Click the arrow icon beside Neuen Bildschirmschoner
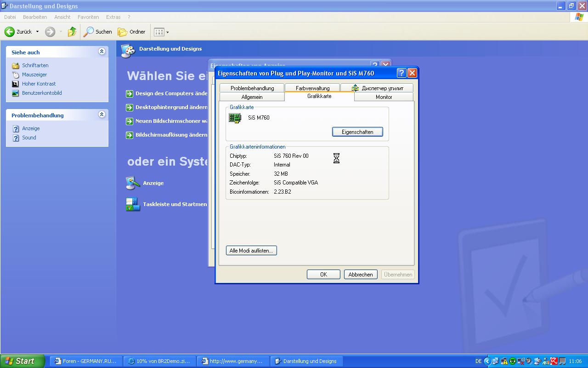The height and width of the screenshot is (368, 588). (x=130, y=121)
